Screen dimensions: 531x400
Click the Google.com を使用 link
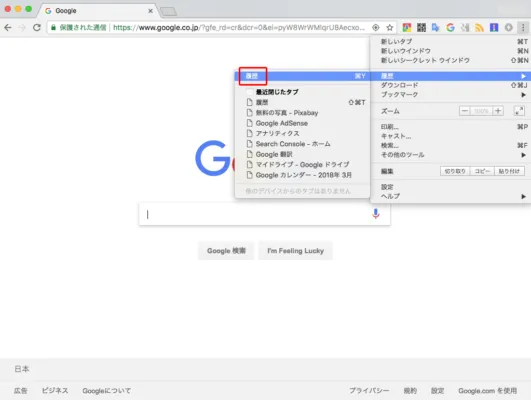pos(488,391)
